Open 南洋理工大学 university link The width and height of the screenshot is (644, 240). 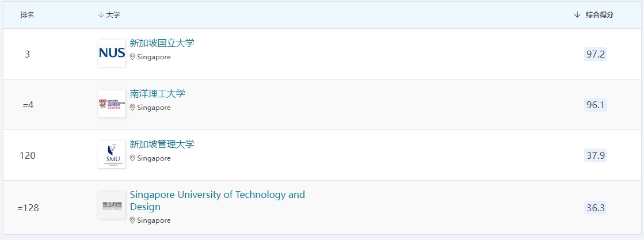pos(158,94)
